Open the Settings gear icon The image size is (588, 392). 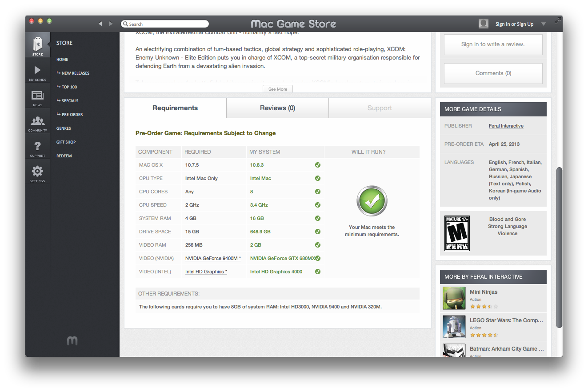pos(38,174)
